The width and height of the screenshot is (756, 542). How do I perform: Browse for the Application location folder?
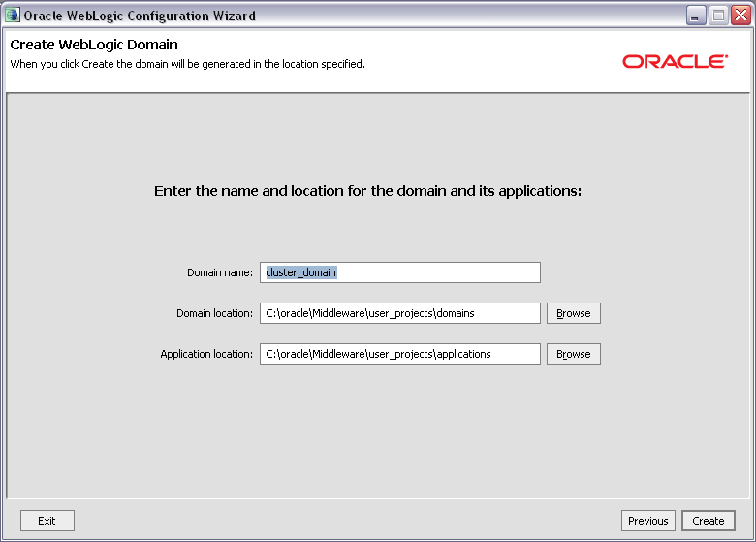pyautogui.click(x=573, y=354)
